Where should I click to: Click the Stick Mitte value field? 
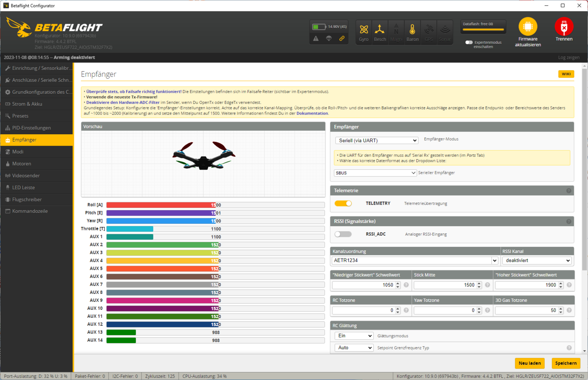point(445,285)
